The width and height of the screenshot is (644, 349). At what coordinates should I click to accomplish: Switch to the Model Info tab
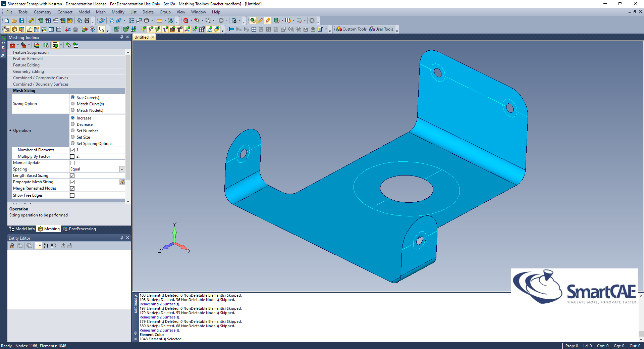(x=22, y=229)
